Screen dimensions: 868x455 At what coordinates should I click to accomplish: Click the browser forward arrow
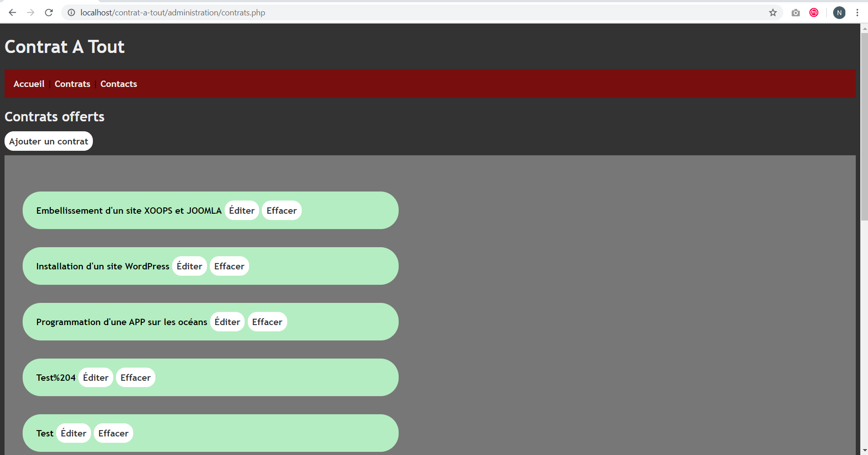tap(30, 13)
